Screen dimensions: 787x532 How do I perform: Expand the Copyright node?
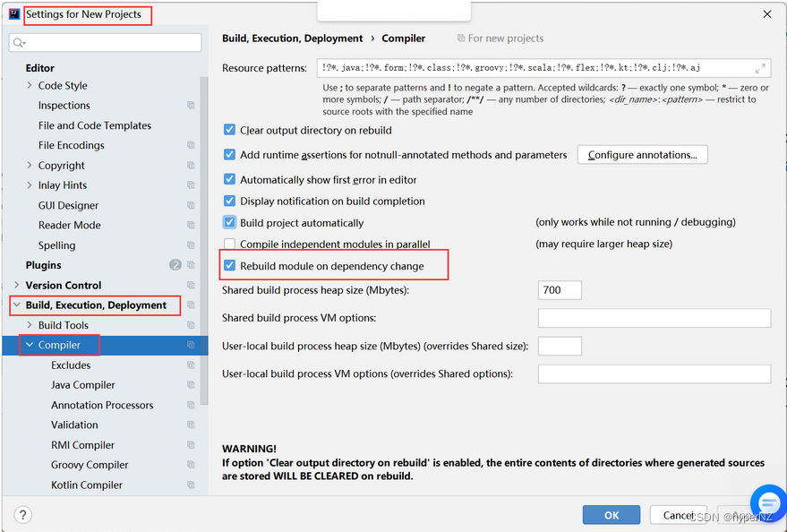point(30,165)
